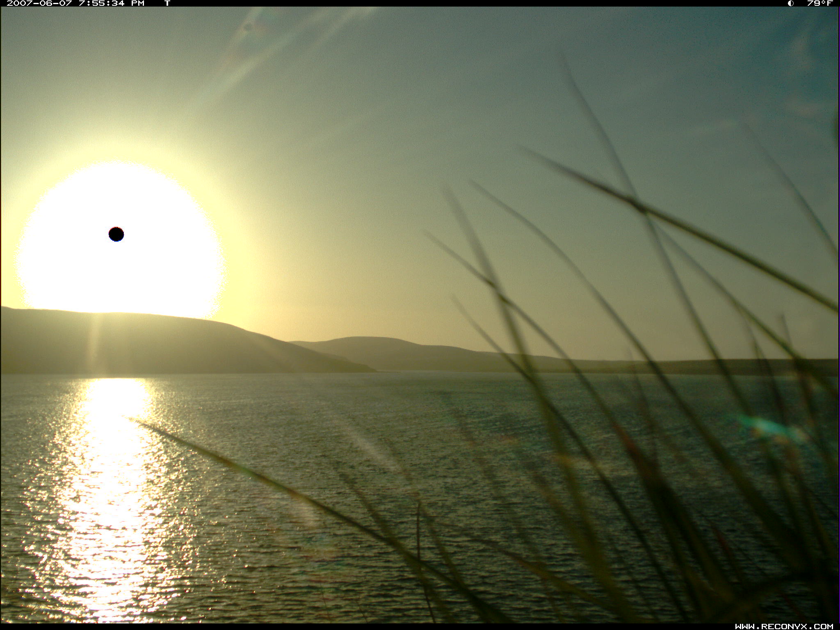Viewport: 840px width, 630px height.
Task: Click the 'T' trigger indicator in header
Action: 167,3
